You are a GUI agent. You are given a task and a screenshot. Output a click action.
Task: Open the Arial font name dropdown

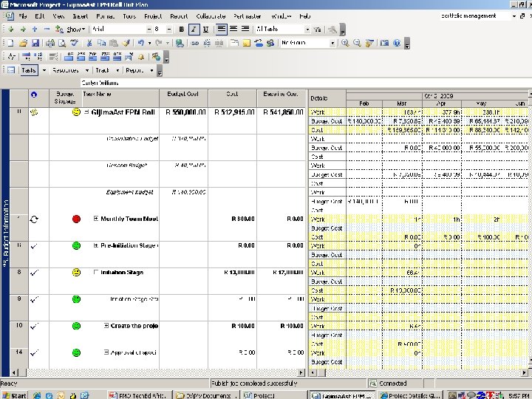149,30
